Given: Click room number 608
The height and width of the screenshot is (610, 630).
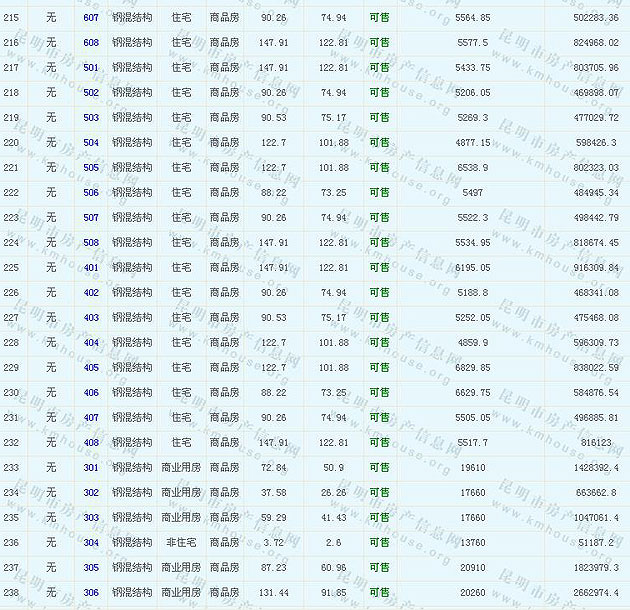Looking at the screenshot, I should click(x=91, y=43).
